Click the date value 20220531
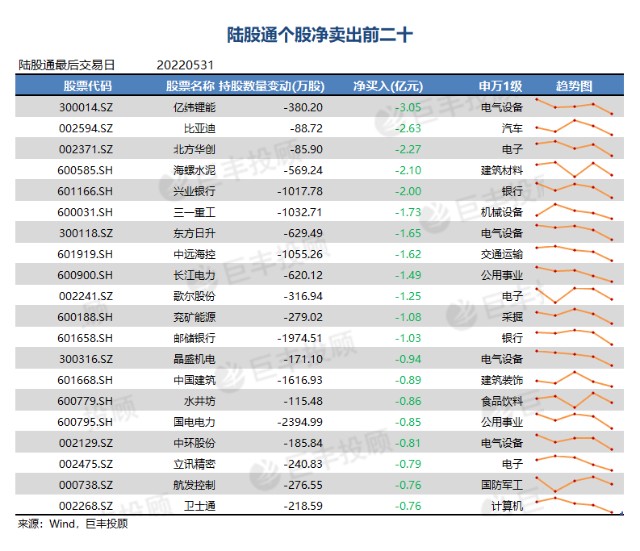The width and height of the screenshot is (640, 551). (x=185, y=65)
